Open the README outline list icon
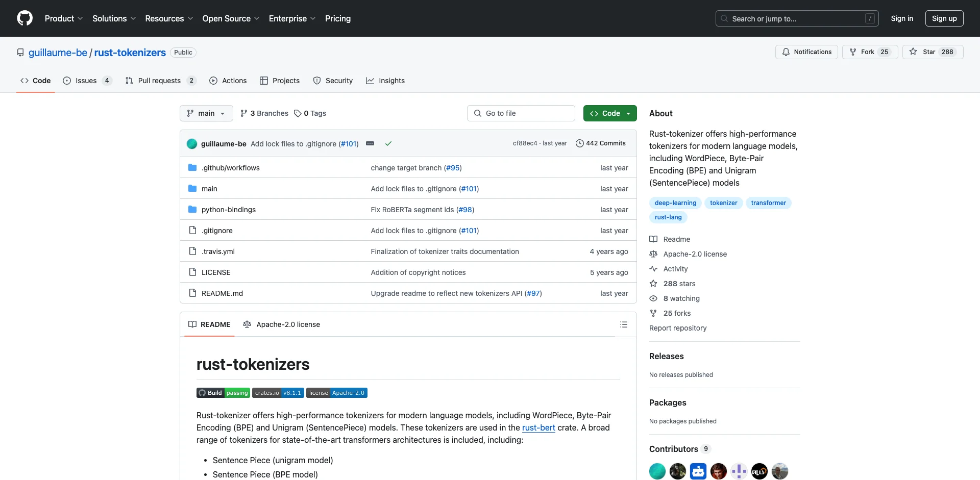980x480 pixels. 623,324
